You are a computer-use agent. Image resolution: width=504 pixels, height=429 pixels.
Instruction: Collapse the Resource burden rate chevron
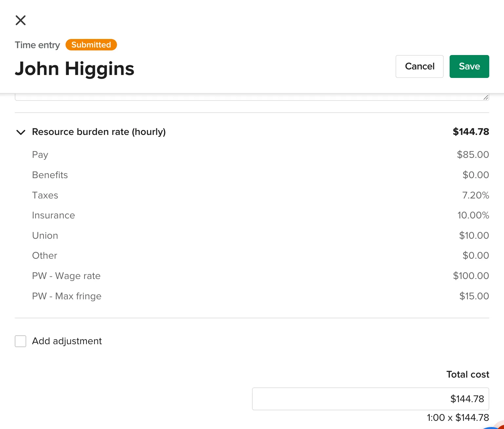click(21, 132)
